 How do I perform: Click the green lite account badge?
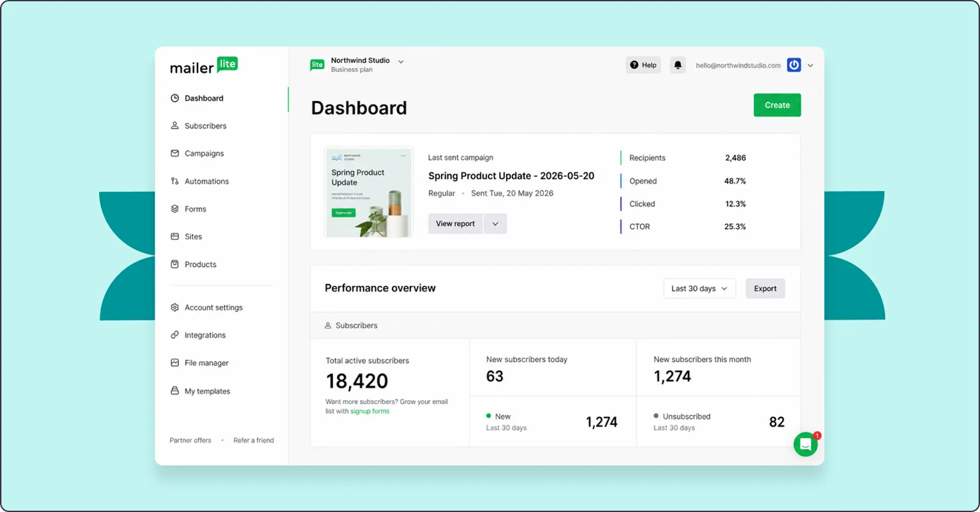click(x=317, y=65)
